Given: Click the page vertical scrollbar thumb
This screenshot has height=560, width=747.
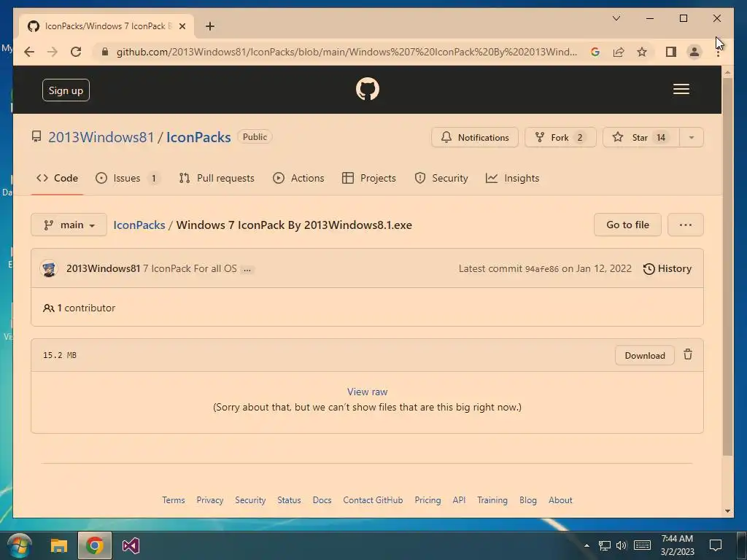Looking at the screenshot, I should click(x=727, y=267).
